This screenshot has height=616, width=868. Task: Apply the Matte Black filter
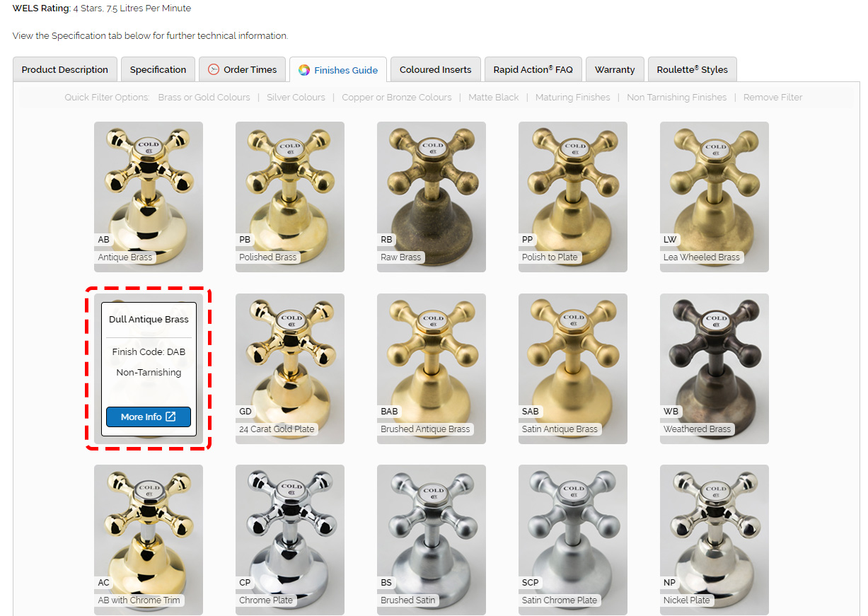[x=493, y=98]
